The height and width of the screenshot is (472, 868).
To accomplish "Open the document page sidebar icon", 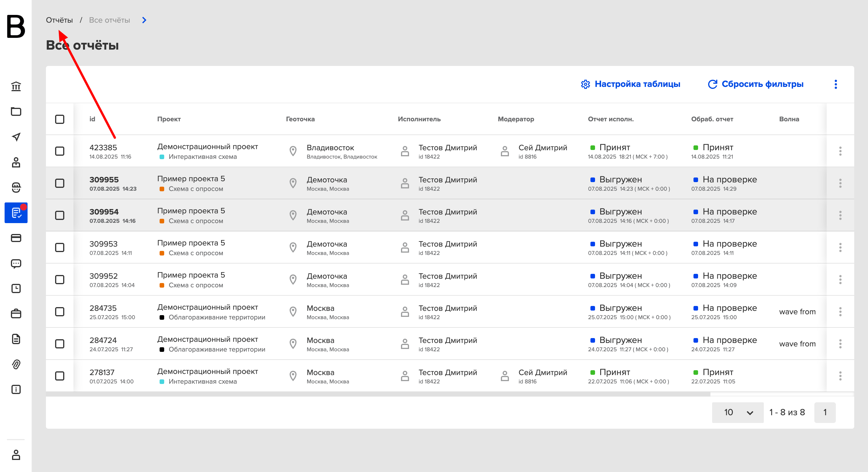I will (x=16, y=339).
